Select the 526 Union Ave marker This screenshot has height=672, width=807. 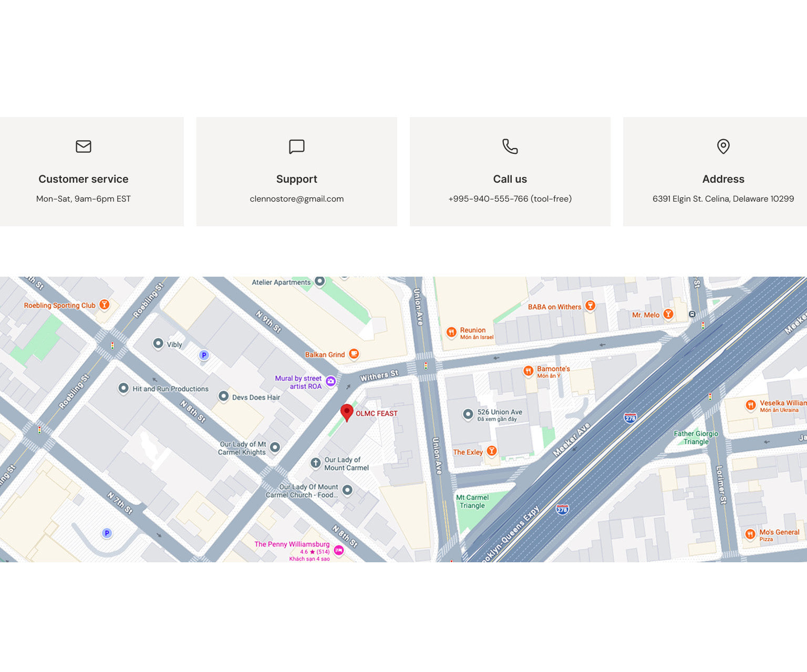point(468,414)
